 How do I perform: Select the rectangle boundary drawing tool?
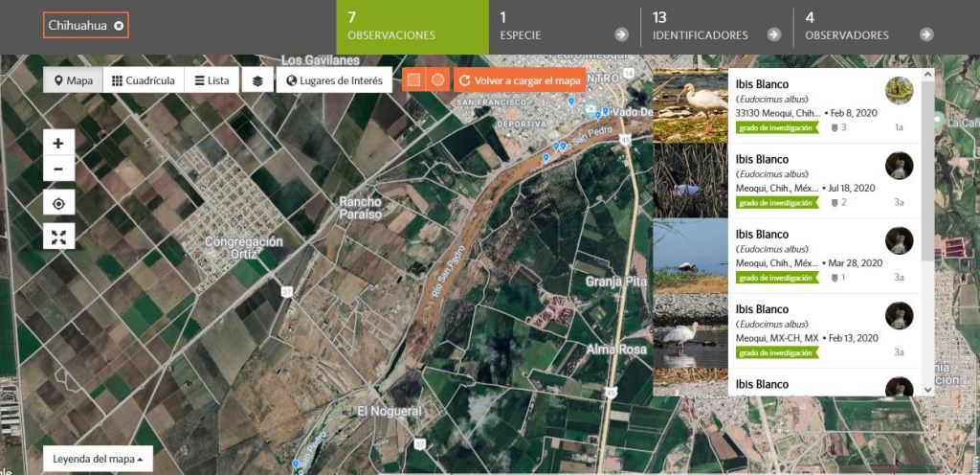413,80
